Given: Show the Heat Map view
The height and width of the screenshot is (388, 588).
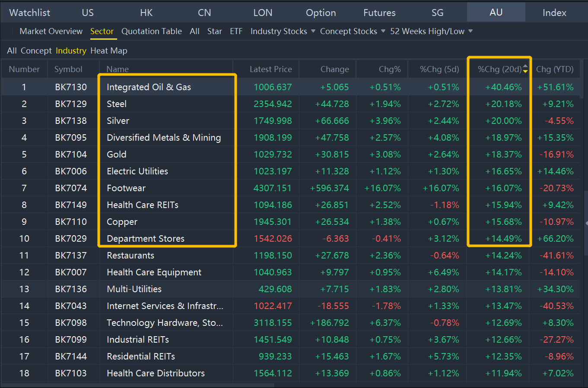Looking at the screenshot, I should 109,50.
